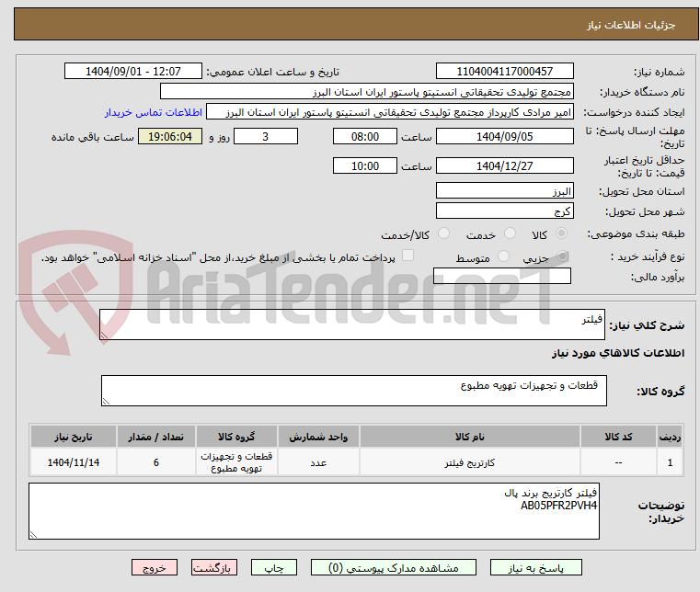Click the delivery city field کرج
The width and height of the screenshot is (700, 592).
504,211
